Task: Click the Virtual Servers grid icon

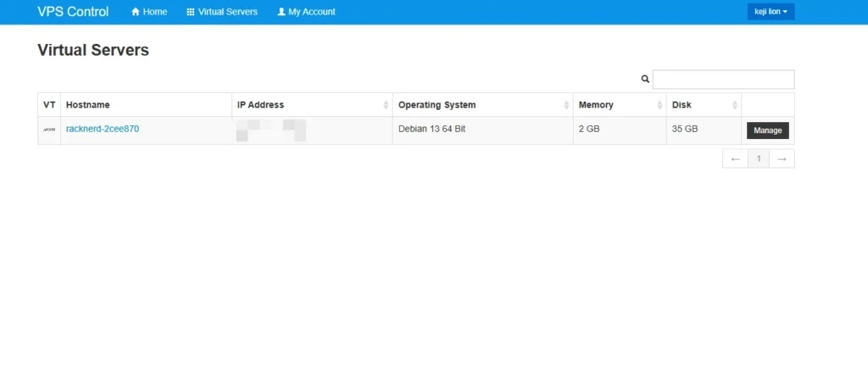Action: pyautogui.click(x=191, y=12)
